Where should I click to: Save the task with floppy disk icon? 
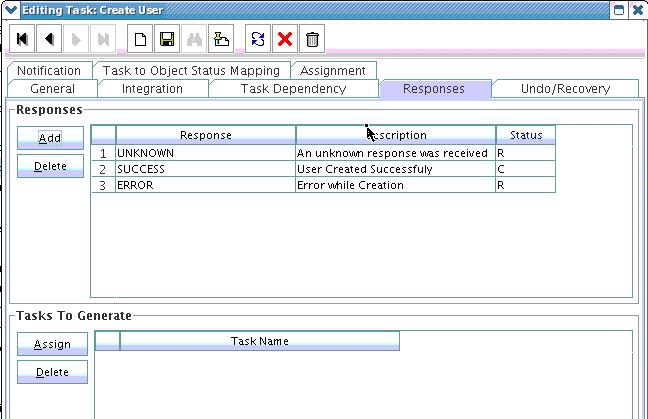[167, 39]
